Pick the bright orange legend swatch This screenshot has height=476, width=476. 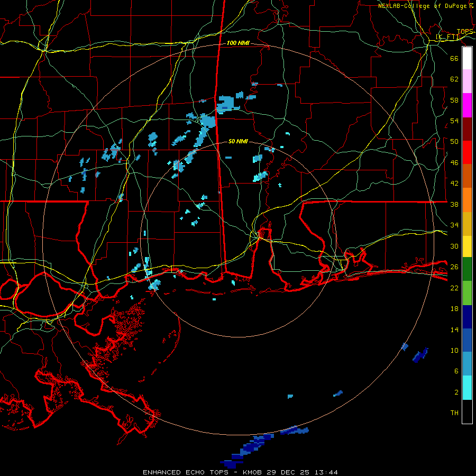tap(467, 200)
